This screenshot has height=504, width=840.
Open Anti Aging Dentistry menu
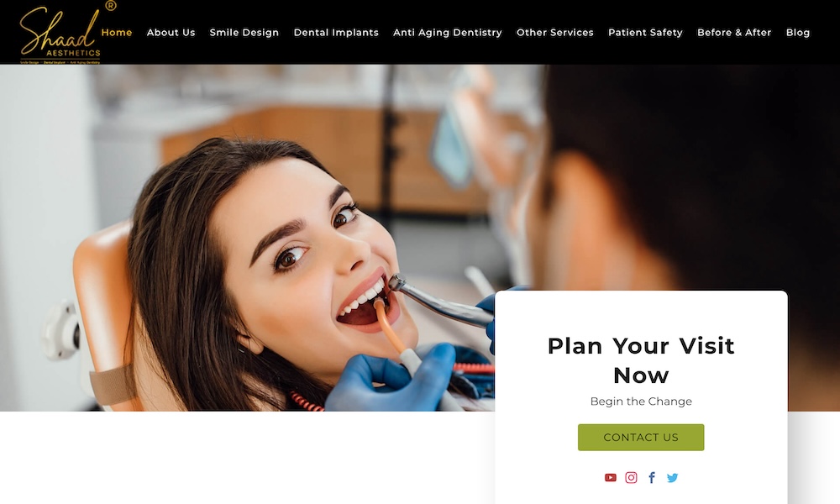click(448, 32)
